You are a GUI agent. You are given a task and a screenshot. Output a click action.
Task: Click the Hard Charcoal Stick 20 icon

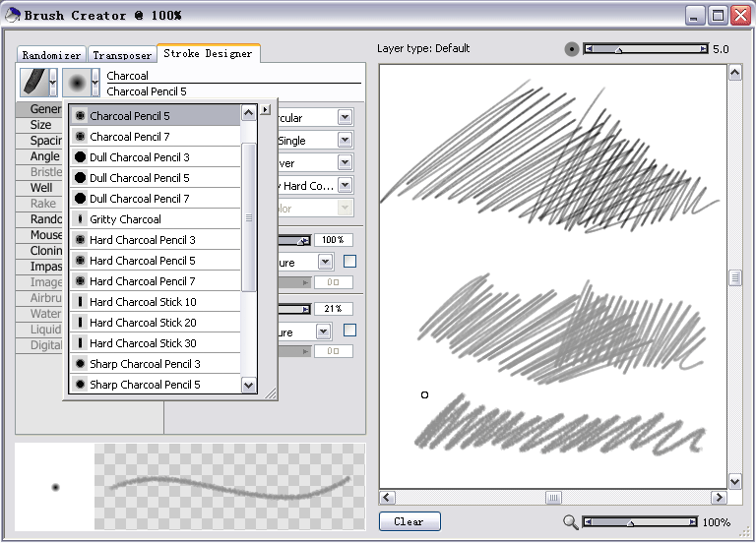[80, 323]
